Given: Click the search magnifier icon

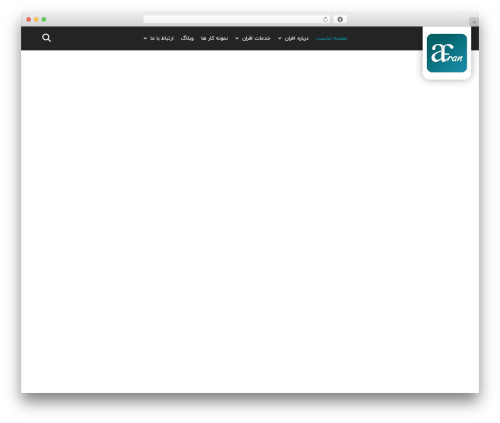Looking at the screenshot, I should pyautogui.click(x=47, y=38).
